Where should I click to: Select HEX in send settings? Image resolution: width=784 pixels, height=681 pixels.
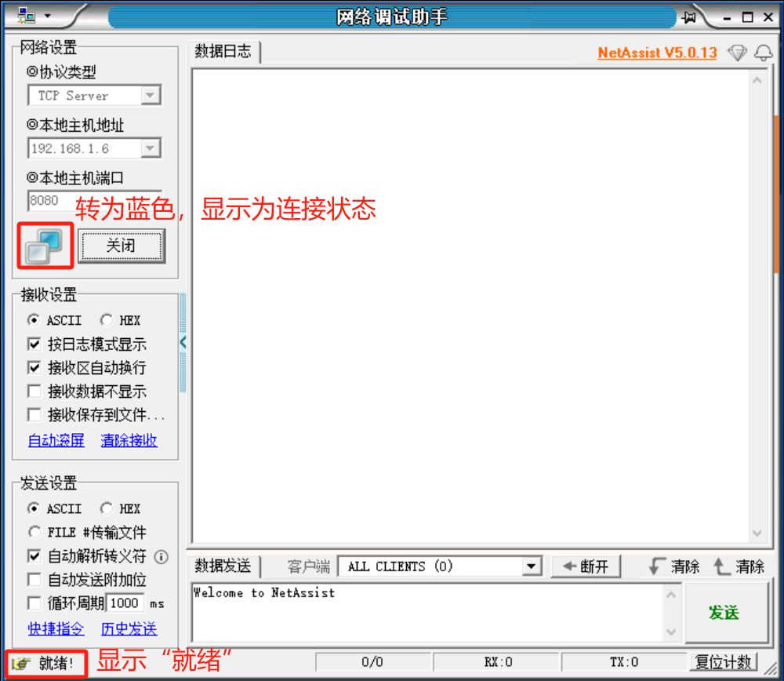pos(121,508)
